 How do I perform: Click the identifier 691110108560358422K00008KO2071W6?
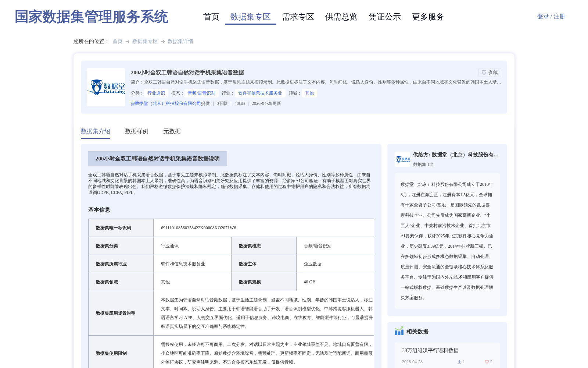coord(198,228)
